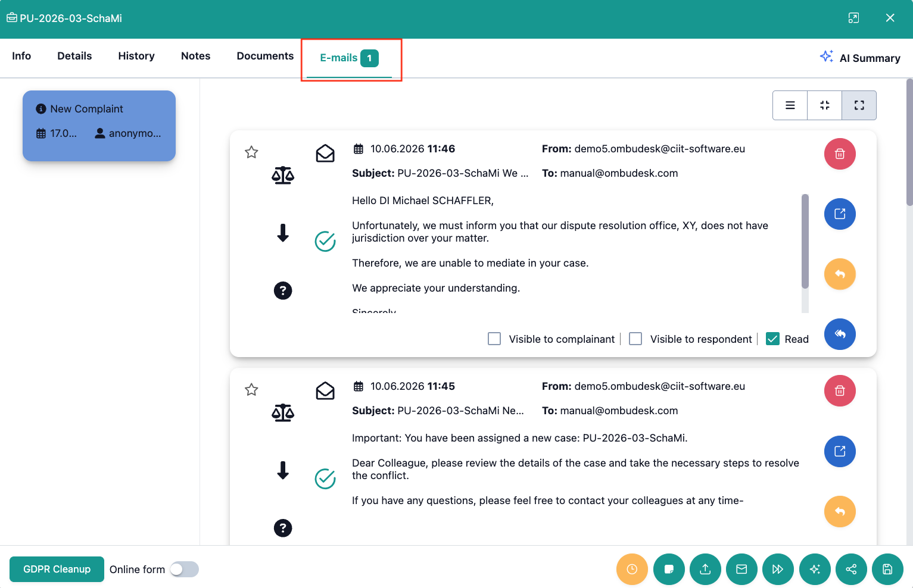913x588 pixels.
Task: Click the question mark icon in the 11:46 email
Action: coord(283,290)
